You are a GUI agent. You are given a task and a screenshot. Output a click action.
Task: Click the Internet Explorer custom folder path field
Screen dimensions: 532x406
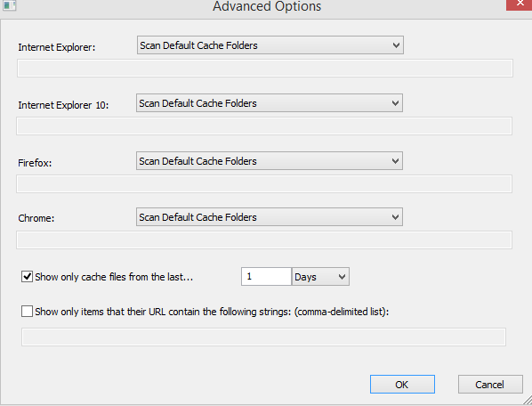pyautogui.click(x=265, y=69)
